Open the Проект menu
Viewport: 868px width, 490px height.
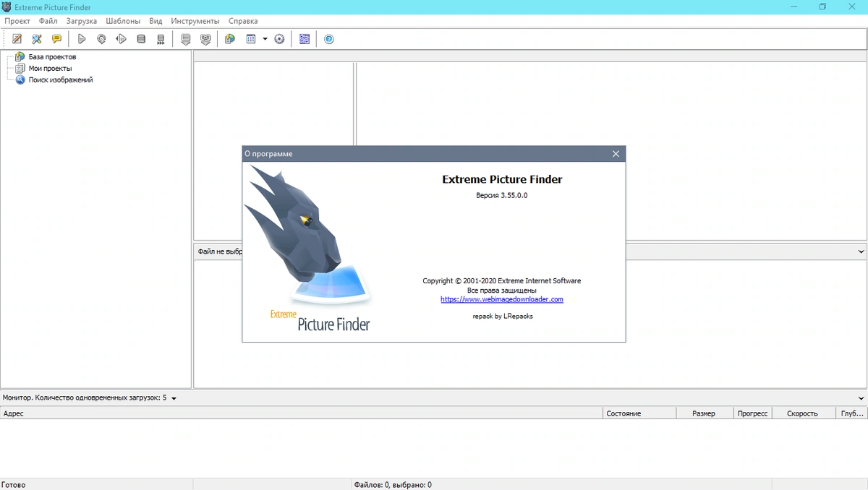(17, 21)
